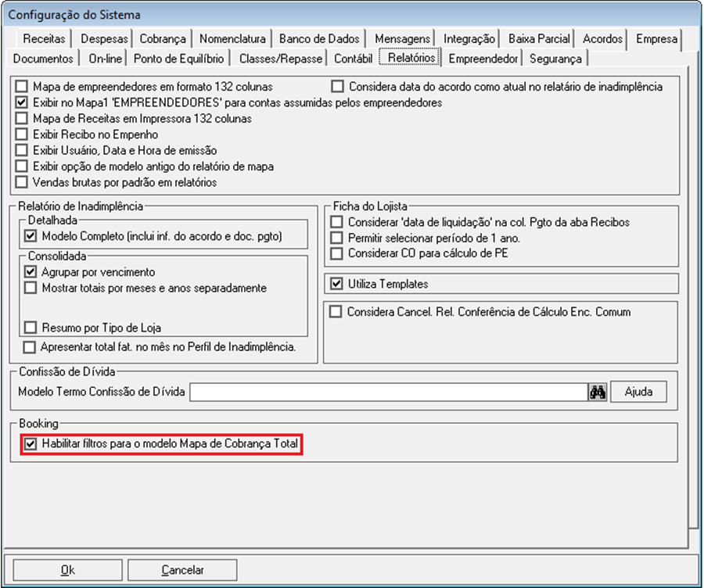Screen dimensions: 704x588
Task: Select the Ponto de Equilíbrio tab
Action: [x=178, y=59]
